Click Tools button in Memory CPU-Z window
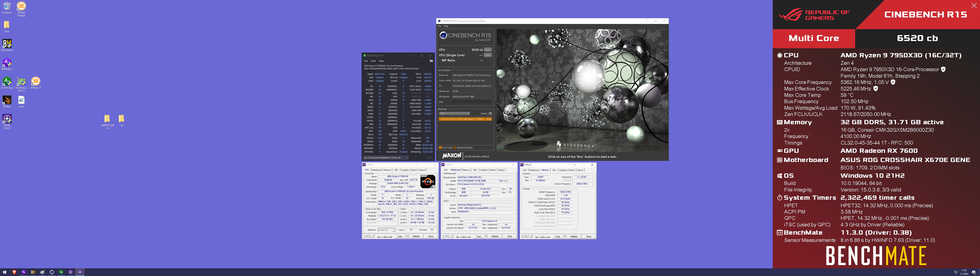This screenshot has height=276, width=980. (557, 236)
